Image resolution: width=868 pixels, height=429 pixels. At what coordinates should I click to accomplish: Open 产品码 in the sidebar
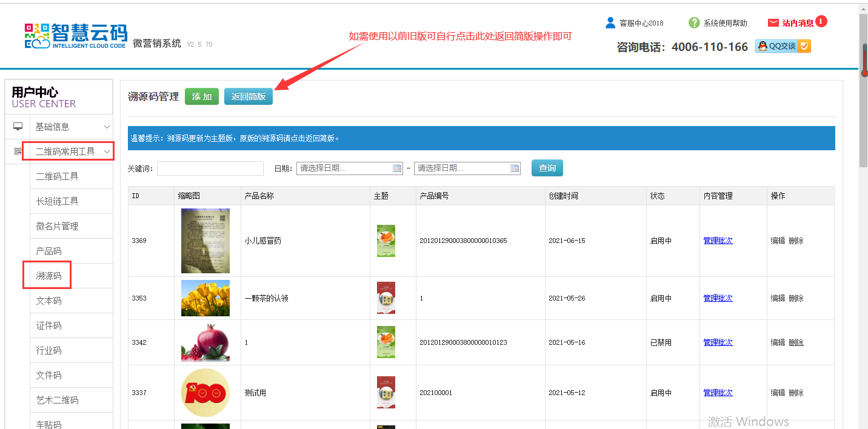[x=48, y=251]
